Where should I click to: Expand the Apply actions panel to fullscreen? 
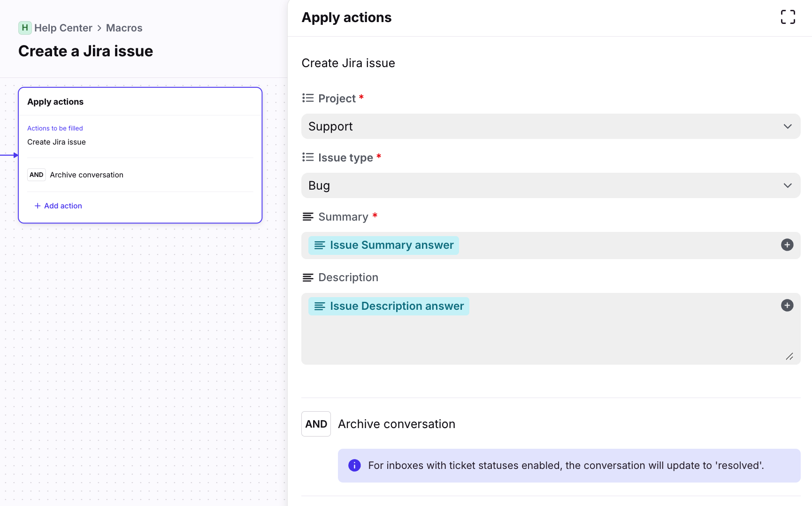pyautogui.click(x=788, y=17)
